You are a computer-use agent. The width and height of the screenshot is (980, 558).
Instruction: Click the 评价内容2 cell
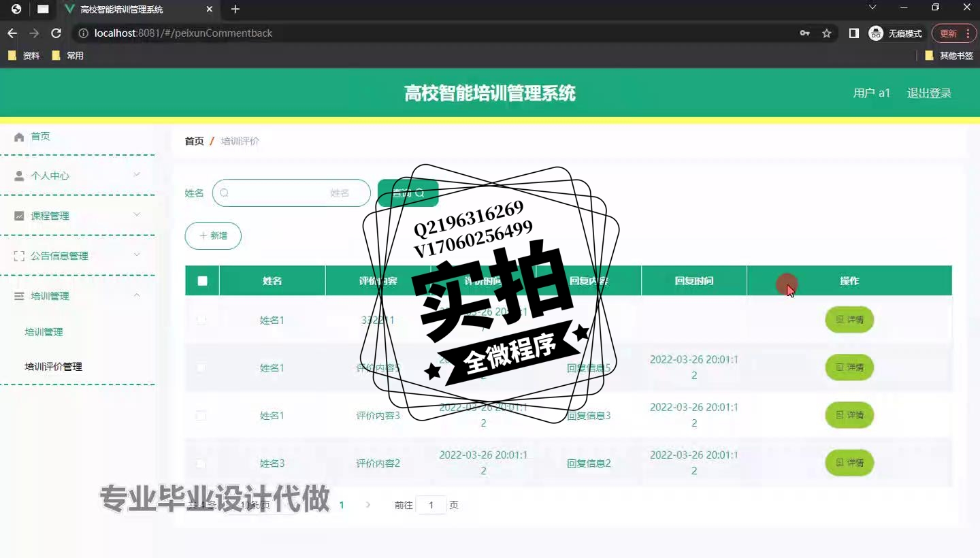pyautogui.click(x=378, y=463)
